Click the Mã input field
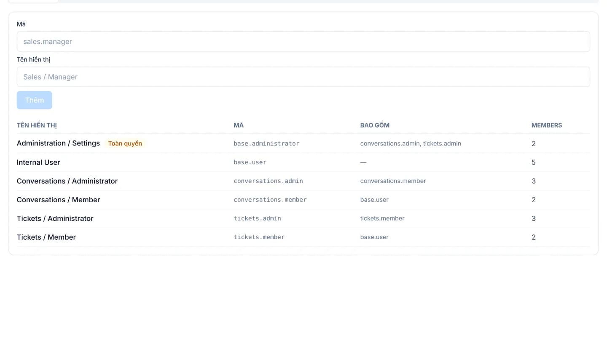The image size is (607, 364). pyautogui.click(x=303, y=41)
